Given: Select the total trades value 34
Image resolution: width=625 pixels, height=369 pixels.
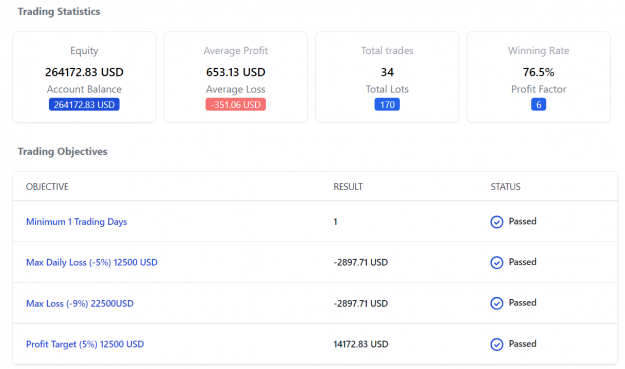Looking at the screenshot, I should 387,72.
